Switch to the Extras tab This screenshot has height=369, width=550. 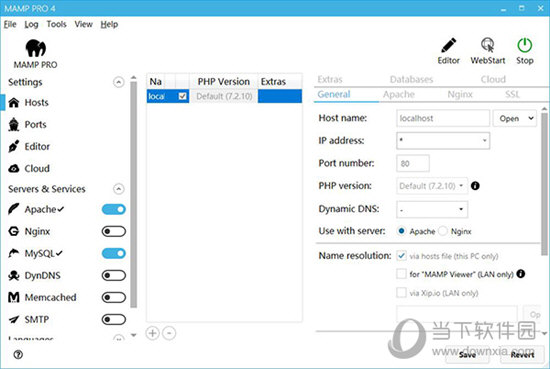330,79
